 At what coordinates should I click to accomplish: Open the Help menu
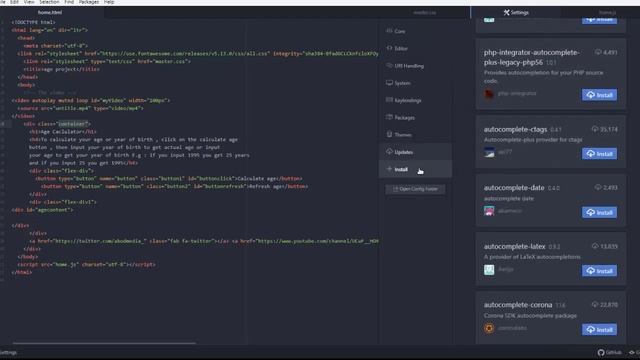(x=109, y=2)
